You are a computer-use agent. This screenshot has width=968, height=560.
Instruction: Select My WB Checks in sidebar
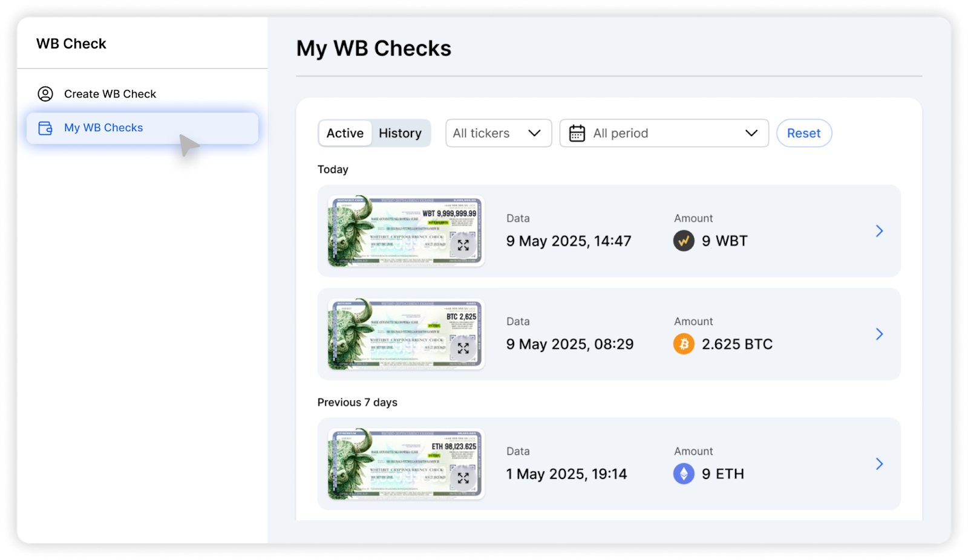103,128
